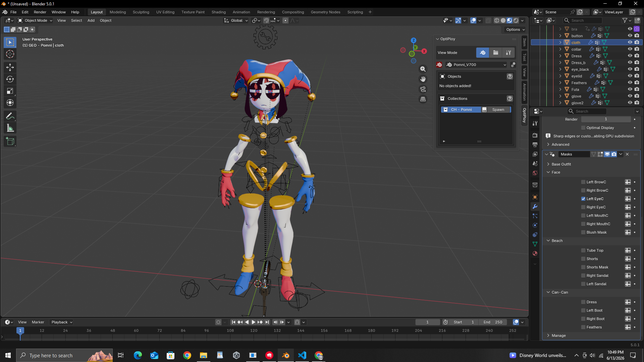The height and width of the screenshot is (362, 644).
Task: Click the Start frame field
Action: 464,322
